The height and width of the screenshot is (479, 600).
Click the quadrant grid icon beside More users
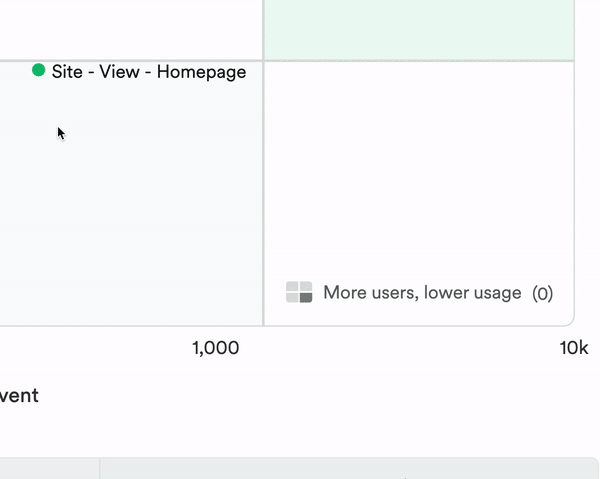pos(299,292)
